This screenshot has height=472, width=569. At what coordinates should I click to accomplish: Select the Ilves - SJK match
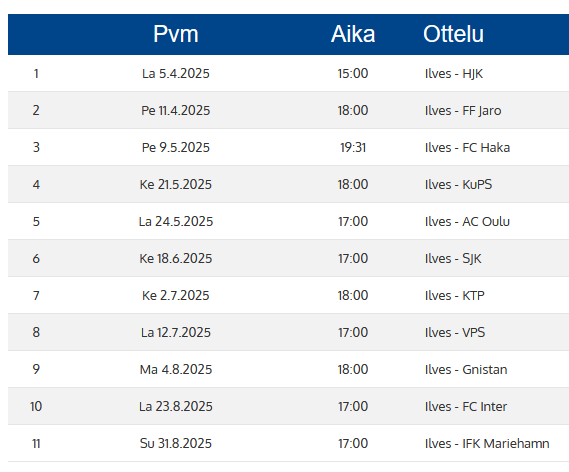point(453,259)
